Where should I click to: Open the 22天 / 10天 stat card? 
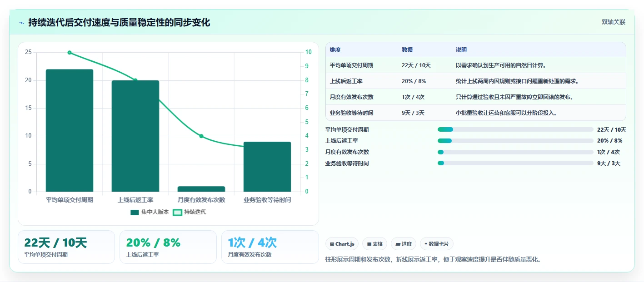pos(66,247)
